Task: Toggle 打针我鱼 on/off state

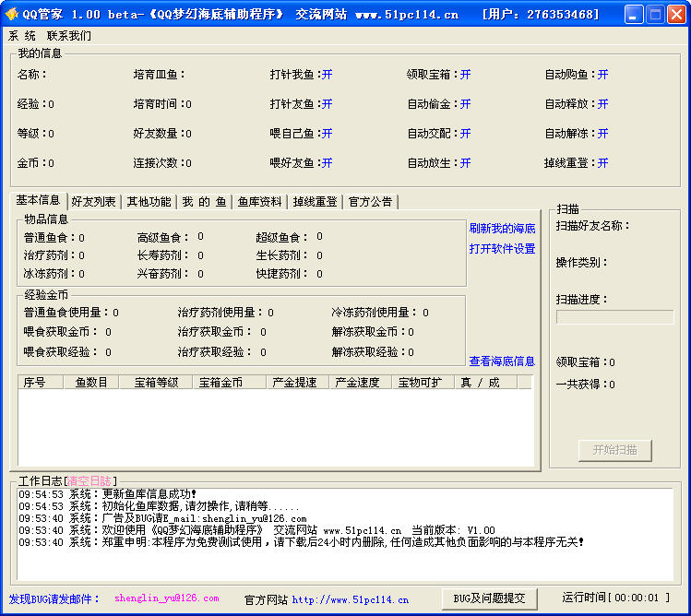Action: click(x=327, y=75)
